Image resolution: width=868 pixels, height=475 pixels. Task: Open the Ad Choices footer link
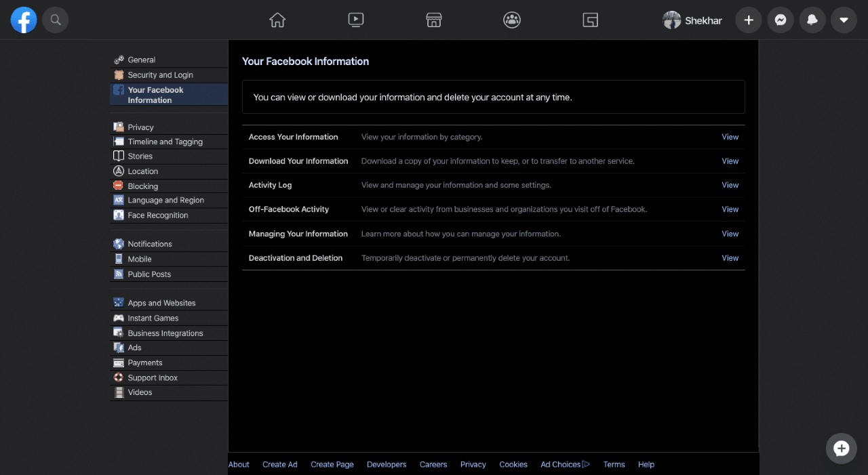coord(565,464)
